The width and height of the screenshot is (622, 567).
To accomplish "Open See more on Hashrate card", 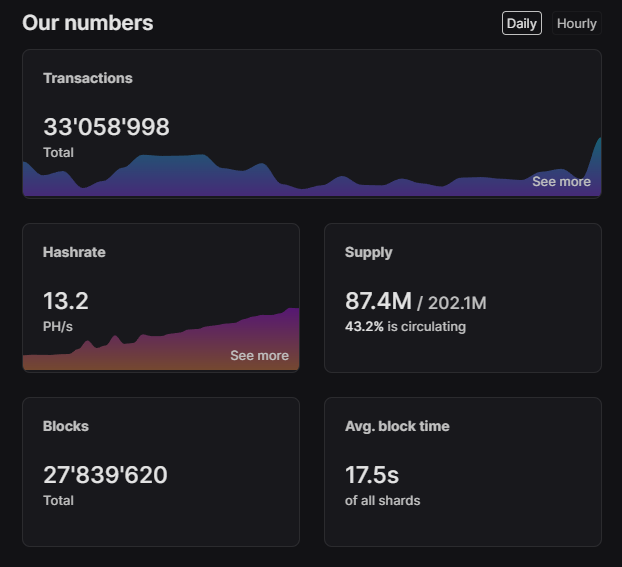I will click(x=259, y=355).
